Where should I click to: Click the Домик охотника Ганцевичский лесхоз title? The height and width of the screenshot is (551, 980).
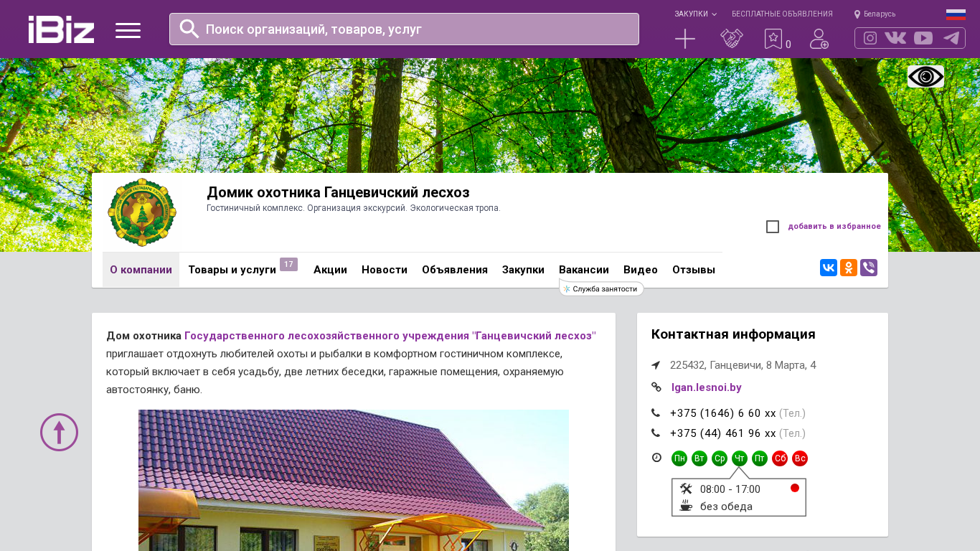338,192
